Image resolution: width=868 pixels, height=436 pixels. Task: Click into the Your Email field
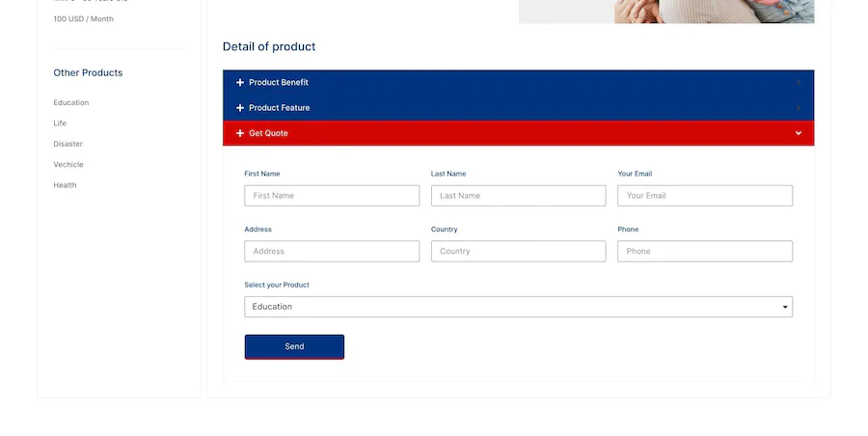(705, 196)
